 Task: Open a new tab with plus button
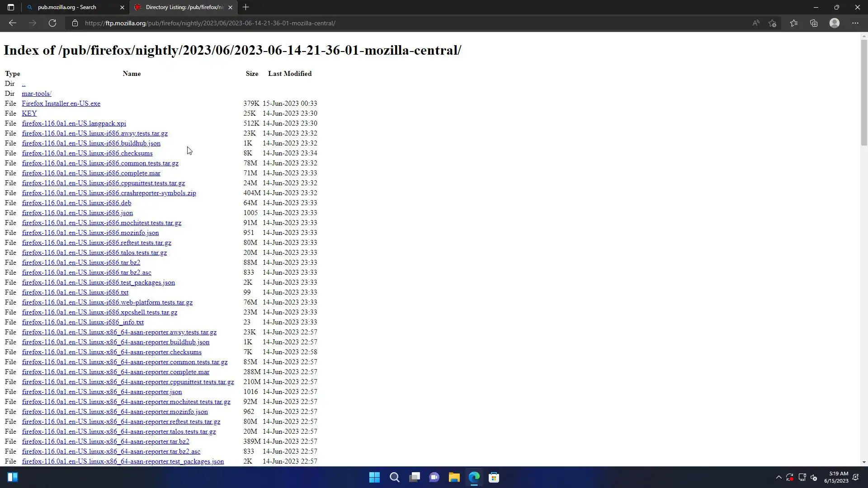pyautogui.click(x=245, y=7)
